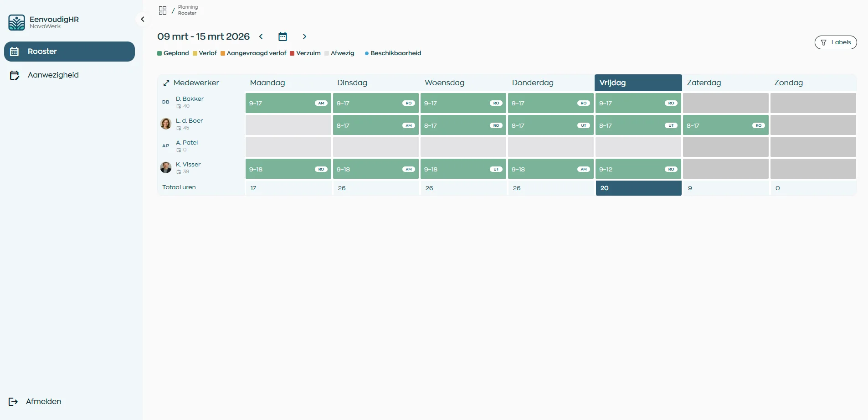868x420 pixels.
Task: Open K. Visser's profile photo
Action: point(166,167)
